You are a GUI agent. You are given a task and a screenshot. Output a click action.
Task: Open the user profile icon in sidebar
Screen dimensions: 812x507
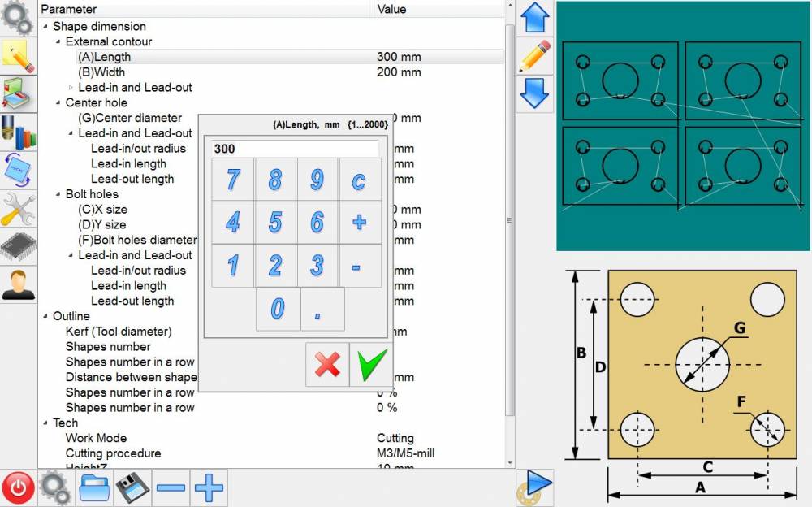[x=18, y=284]
